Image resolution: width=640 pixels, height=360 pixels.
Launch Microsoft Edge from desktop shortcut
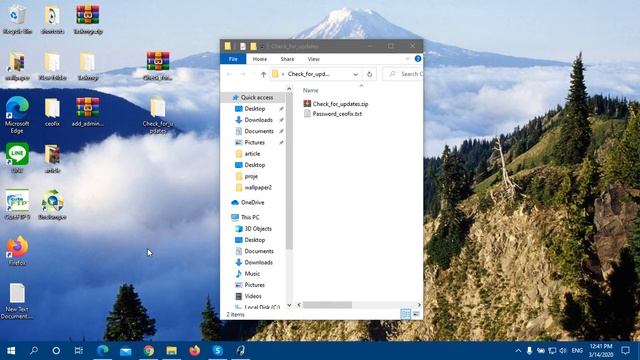click(17, 115)
